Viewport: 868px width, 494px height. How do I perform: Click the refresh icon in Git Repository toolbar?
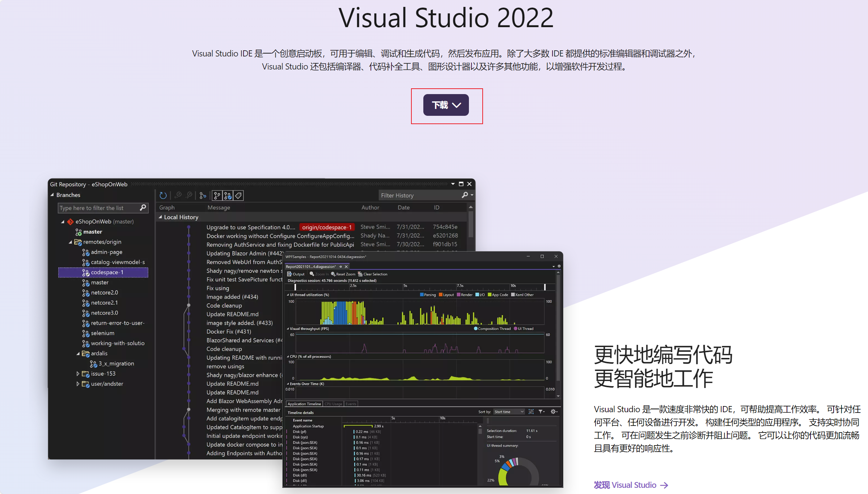pos(163,195)
